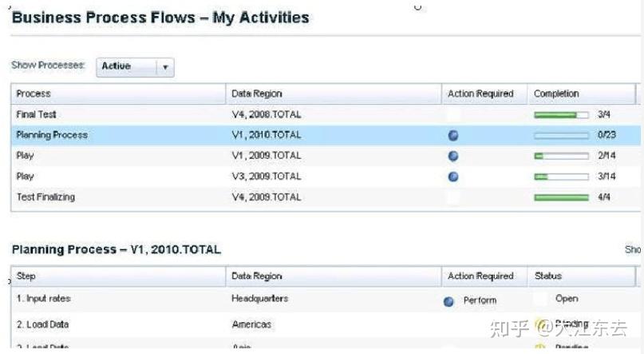Click action required icon for Play V1, 2009.TOTAL
The height and width of the screenshot is (354, 644).
pyautogui.click(x=453, y=156)
